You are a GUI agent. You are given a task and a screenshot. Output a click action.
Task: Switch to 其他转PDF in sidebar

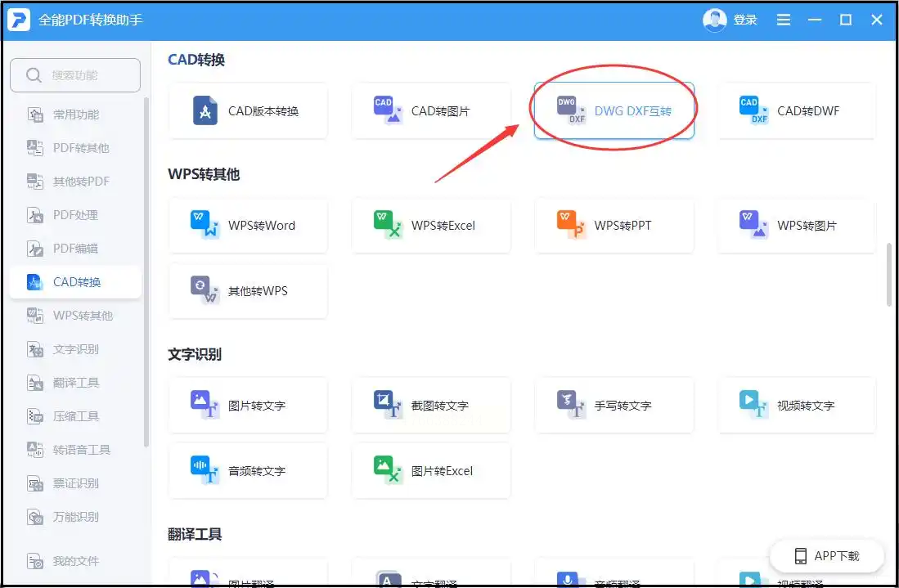pos(75,182)
